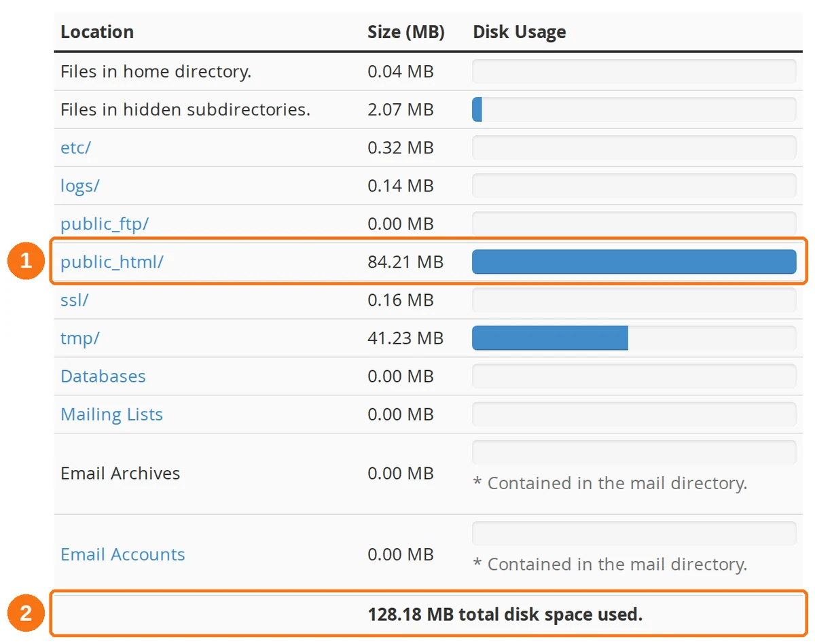Screen dimensions: 815x644
Task: Click the Disk Usage column header
Action: pyautogui.click(x=520, y=32)
